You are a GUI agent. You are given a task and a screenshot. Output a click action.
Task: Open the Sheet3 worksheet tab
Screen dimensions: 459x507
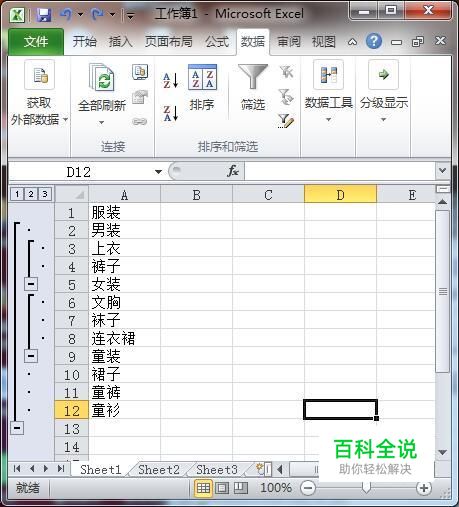tap(217, 469)
